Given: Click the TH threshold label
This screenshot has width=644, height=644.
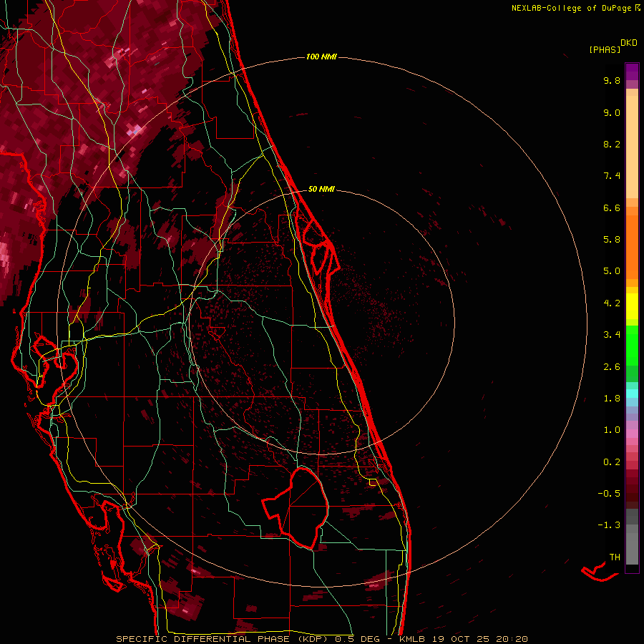Looking at the screenshot, I should point(615,557).
